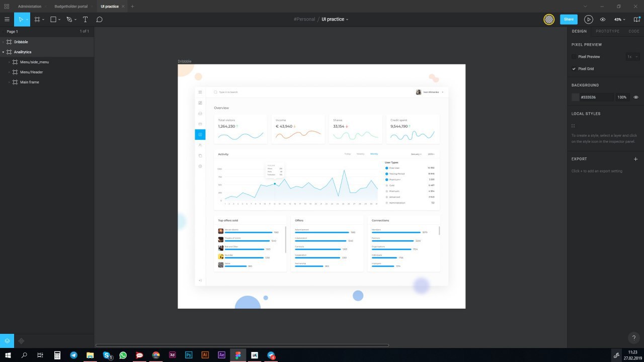Present the prototype with play icon

[588, 19]
